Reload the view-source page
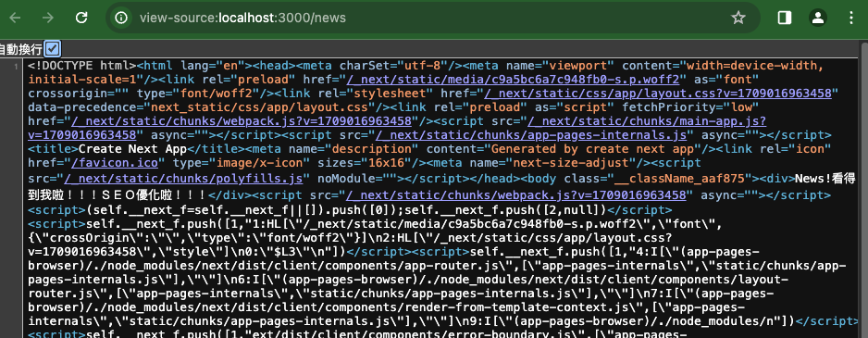This screenshot has width=868, height=338. click(81, 18)
